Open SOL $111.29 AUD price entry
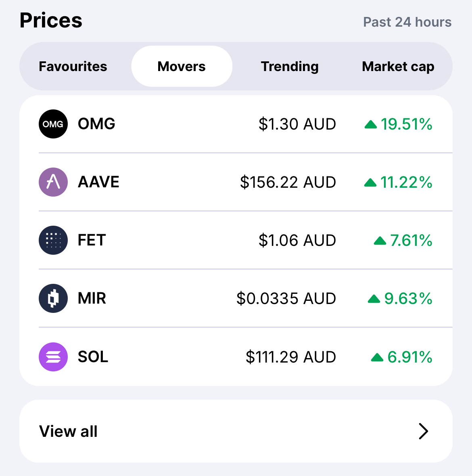 236,356
